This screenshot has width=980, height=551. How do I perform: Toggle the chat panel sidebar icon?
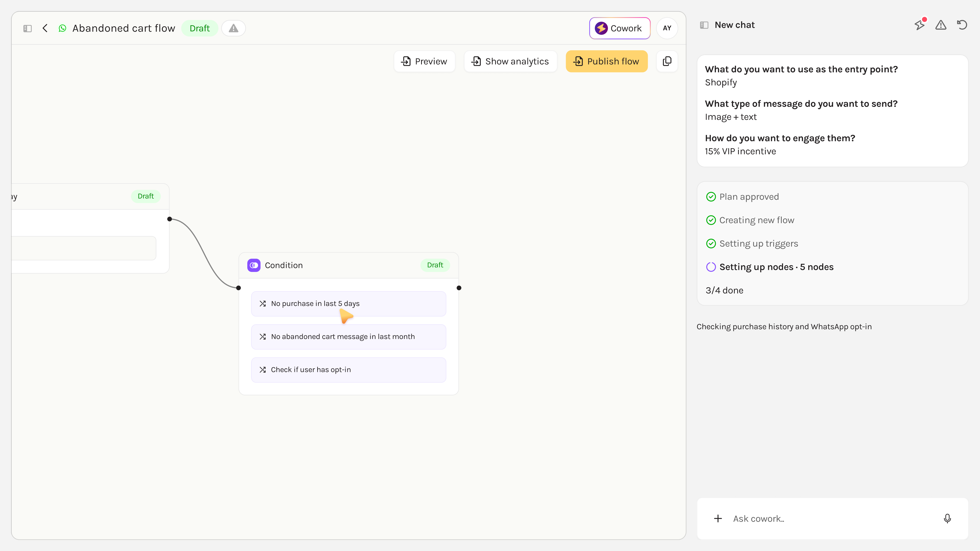[x=704, y=25]
